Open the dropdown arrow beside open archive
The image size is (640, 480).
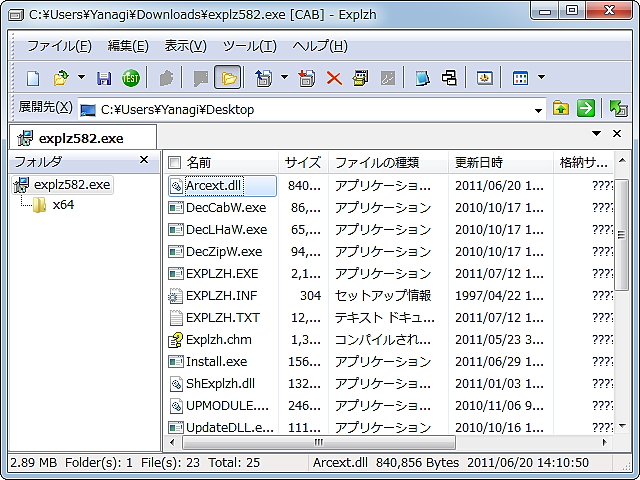pyautogui.click(x=81, y=77)
